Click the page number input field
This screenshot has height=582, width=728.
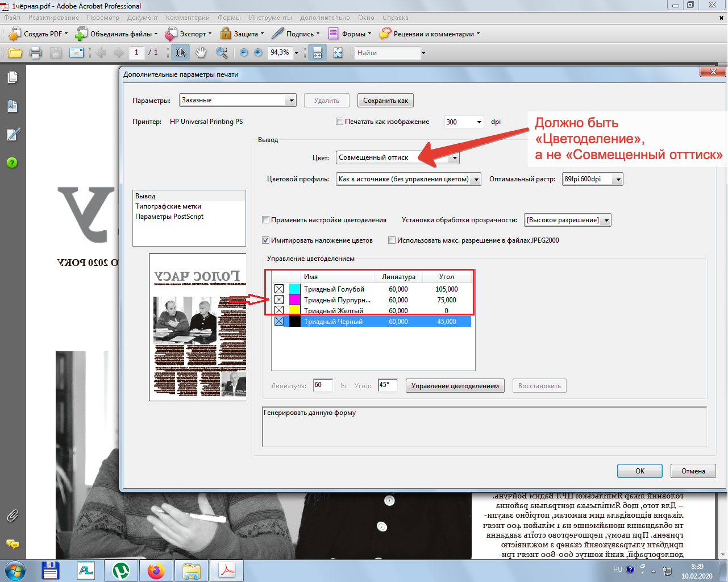[136, 52]
